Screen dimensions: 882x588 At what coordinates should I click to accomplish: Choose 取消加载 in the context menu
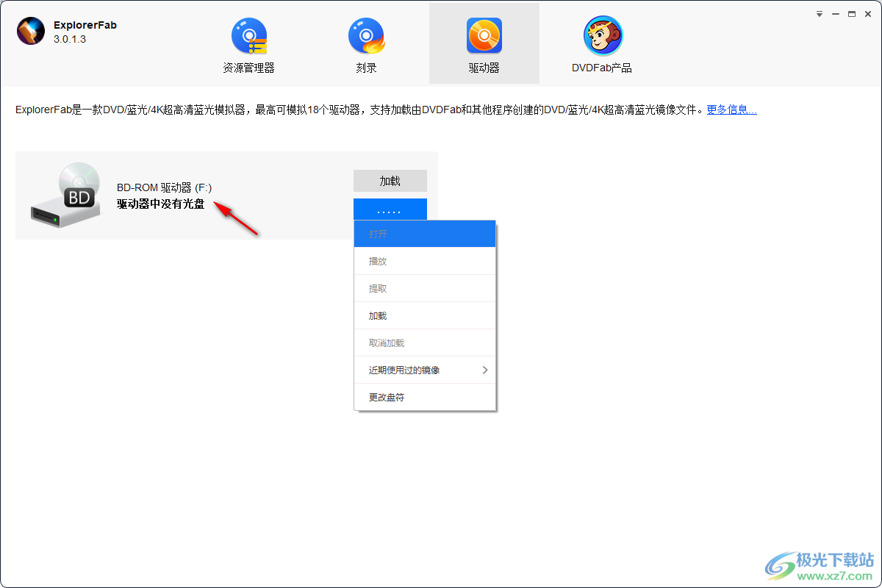(425, 343)
